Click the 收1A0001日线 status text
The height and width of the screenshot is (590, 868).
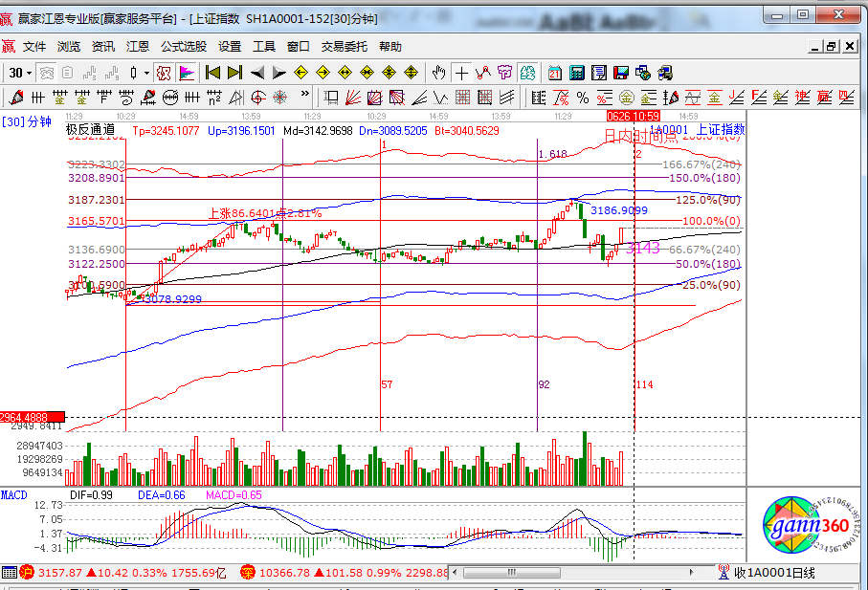[x=774, y=573]
